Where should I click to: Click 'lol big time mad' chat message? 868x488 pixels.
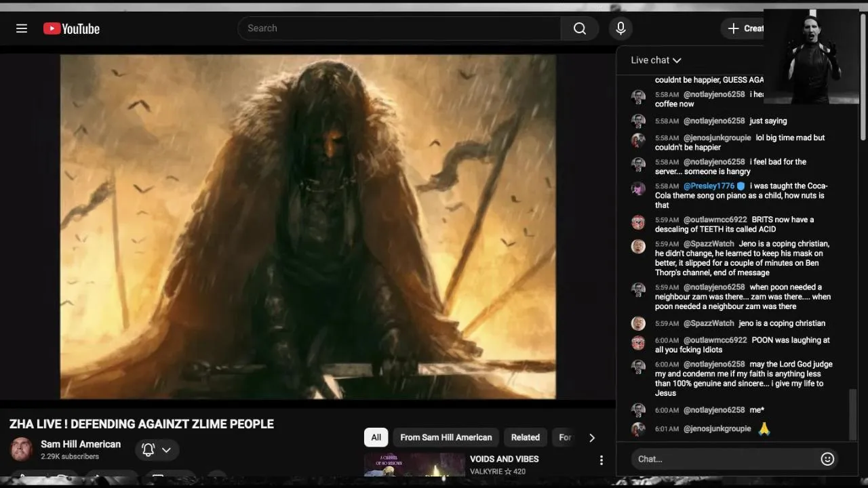[740, 142]
